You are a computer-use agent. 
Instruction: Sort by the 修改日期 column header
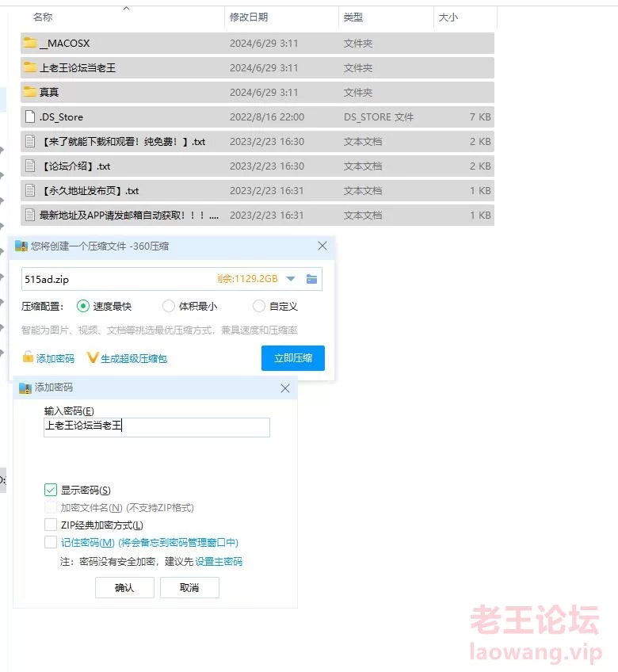tap(249, 17)
